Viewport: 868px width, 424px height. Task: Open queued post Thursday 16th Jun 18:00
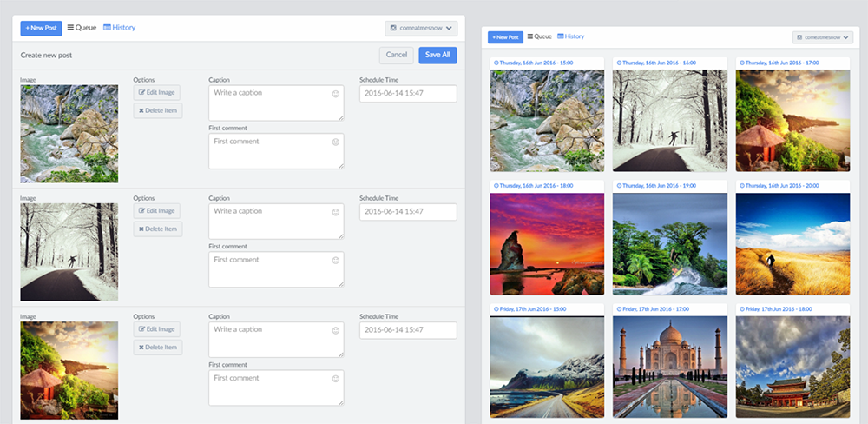pos(547,244)
